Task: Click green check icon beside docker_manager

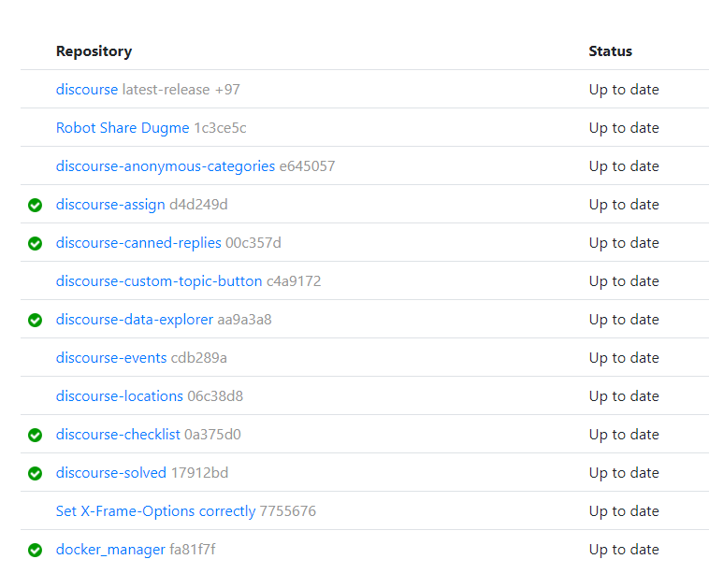Action: (x=35, y=550)
